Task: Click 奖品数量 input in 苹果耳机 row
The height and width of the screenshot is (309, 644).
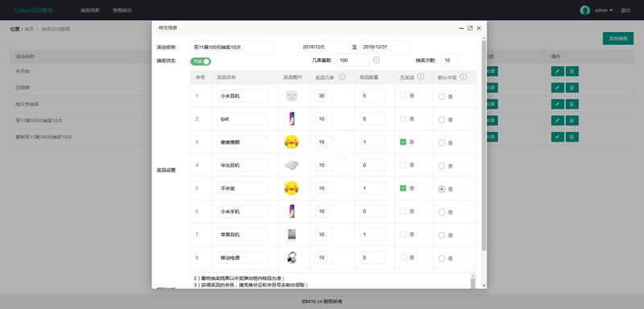Action: (x=373, y=235)
